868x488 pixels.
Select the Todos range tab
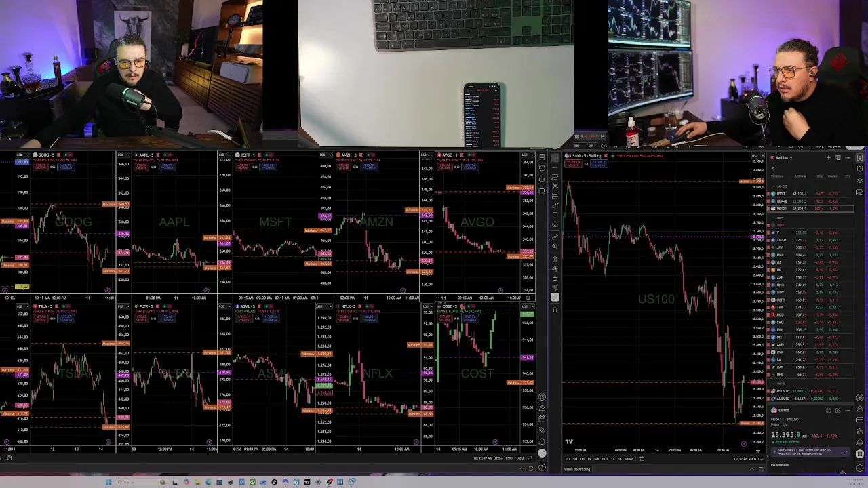tap(629, 459)
